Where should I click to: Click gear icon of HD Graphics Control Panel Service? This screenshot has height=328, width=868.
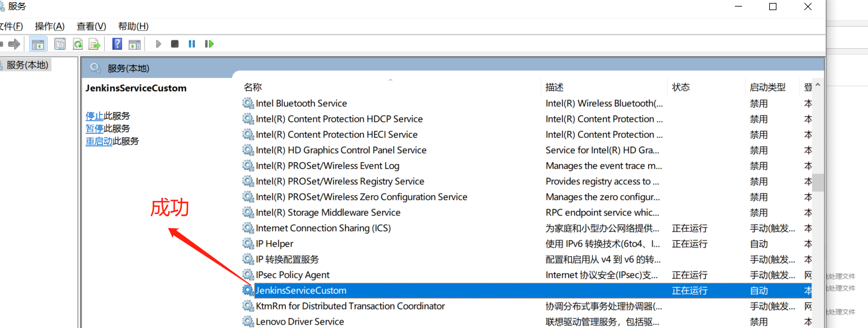(248, 150)
